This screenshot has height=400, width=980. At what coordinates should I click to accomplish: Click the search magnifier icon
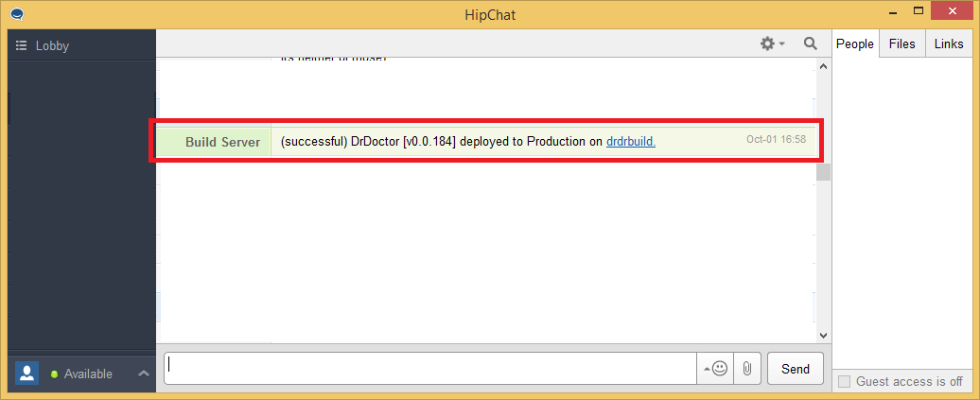click(811, 43)
